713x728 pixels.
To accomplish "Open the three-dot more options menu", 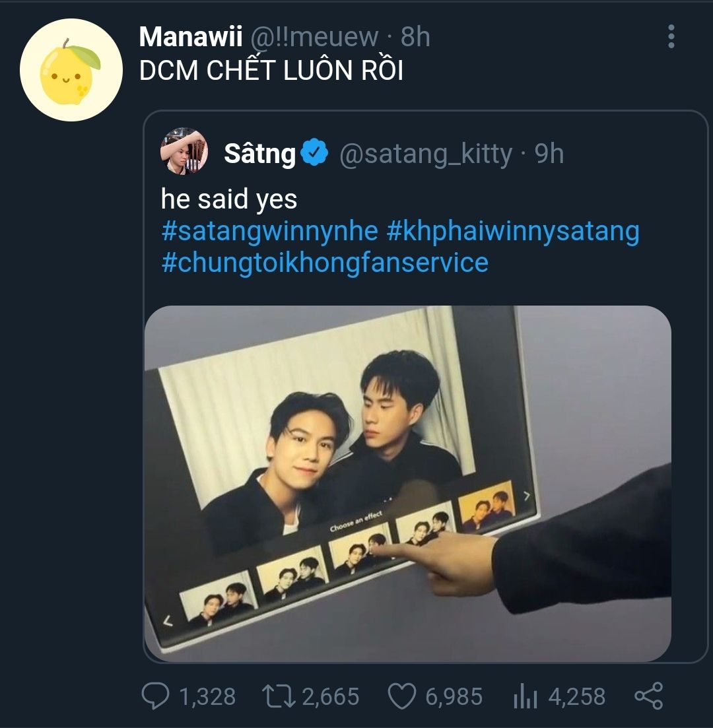I will pos(671,37).
